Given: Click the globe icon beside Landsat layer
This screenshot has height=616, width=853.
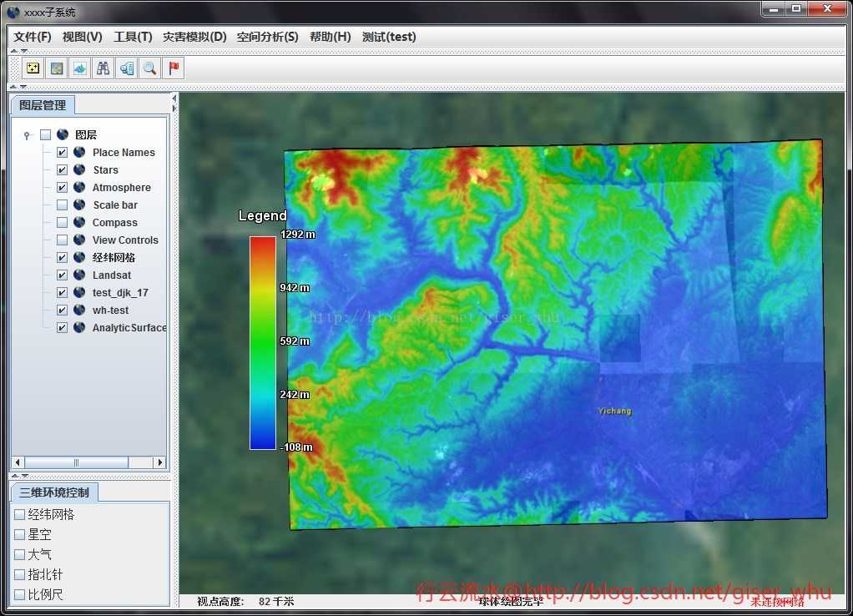Looking at the screenshot, I should (x=79, y=275).
